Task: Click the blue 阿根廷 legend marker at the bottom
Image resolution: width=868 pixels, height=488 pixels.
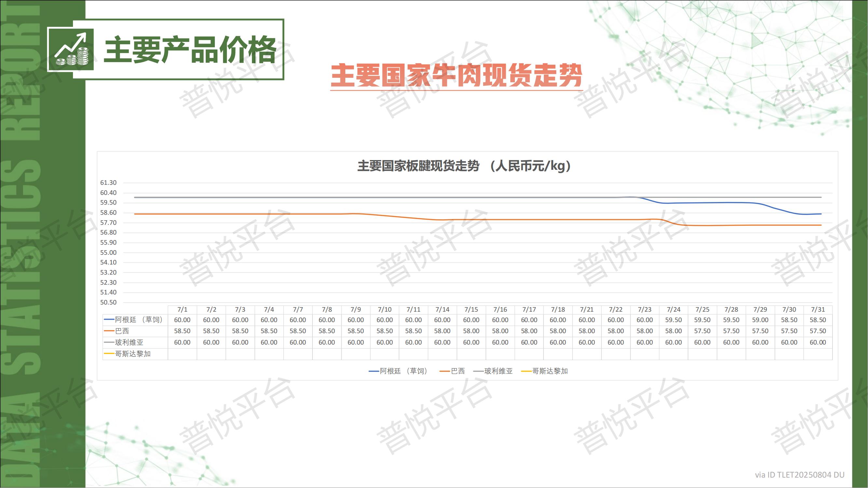Action: click(374, 372)
